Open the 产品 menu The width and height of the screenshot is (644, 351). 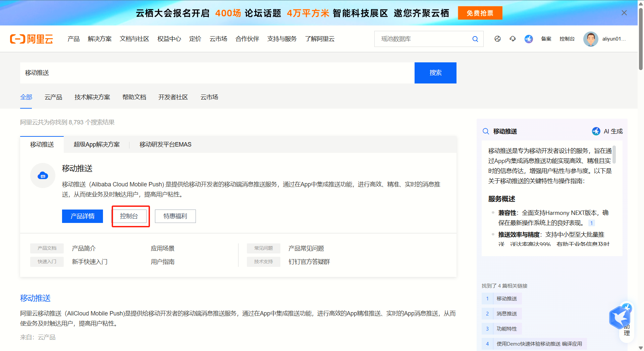[73, 39]
